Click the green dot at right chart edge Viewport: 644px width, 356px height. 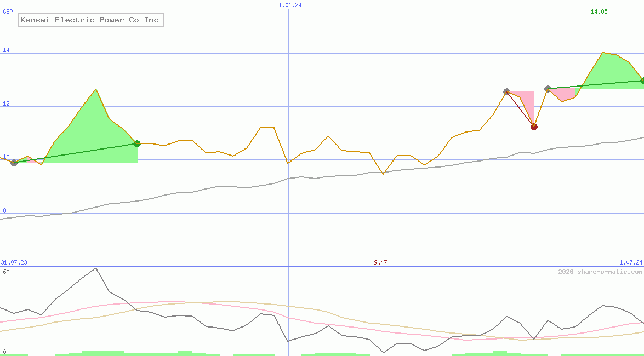(643, 81)
